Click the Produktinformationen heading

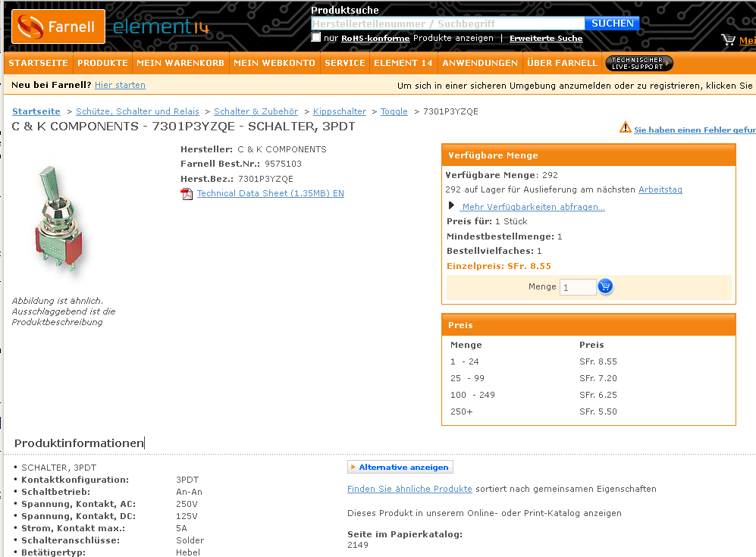tap(79, 443)
